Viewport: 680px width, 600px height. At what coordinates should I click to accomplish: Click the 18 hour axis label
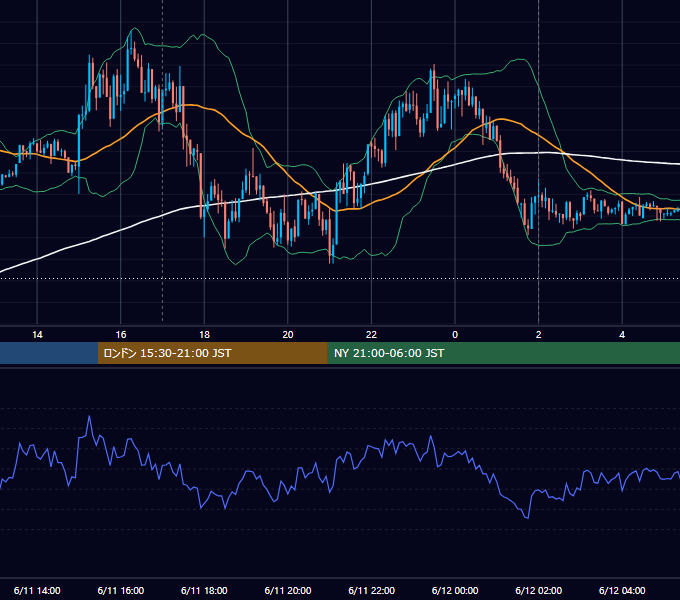pos(204,335)
